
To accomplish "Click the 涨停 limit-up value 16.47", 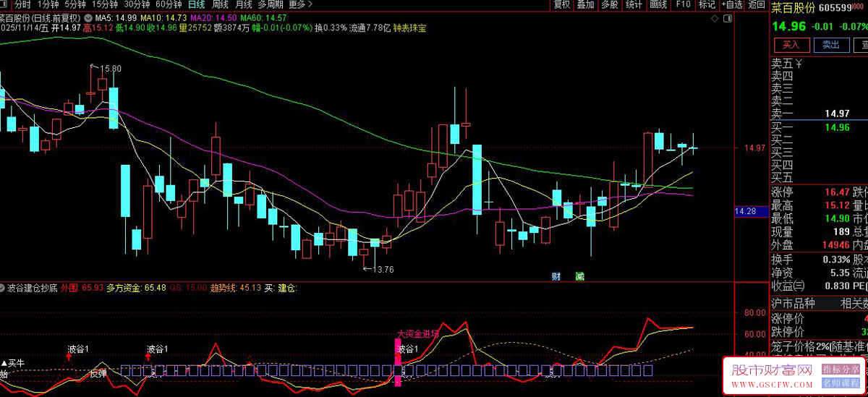I will click(838, 192).
